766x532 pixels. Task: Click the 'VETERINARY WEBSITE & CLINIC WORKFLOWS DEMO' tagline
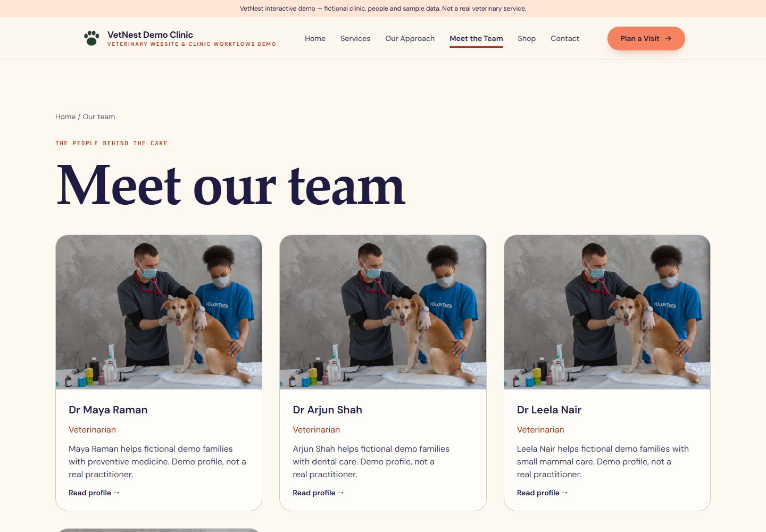tap(191, 44)
